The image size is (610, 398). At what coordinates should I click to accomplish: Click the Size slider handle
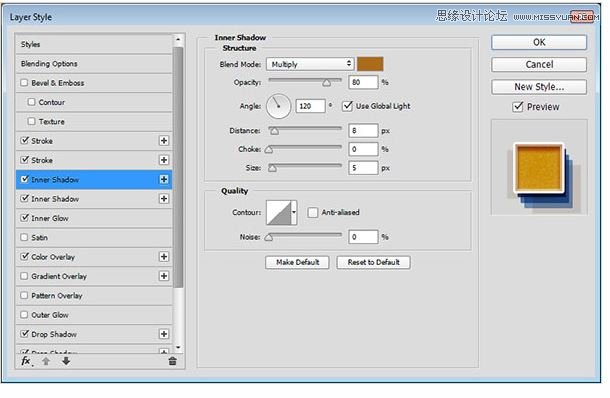[272, 168]
